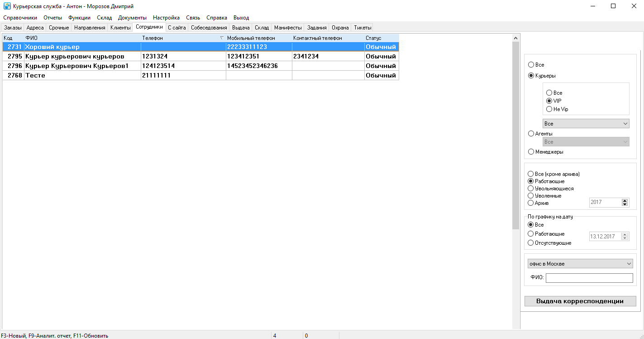The width and height of the screenshot is (644, 339).
Task: Click the sort arrow in Телефон column header
Action: (x=222, y=39)
